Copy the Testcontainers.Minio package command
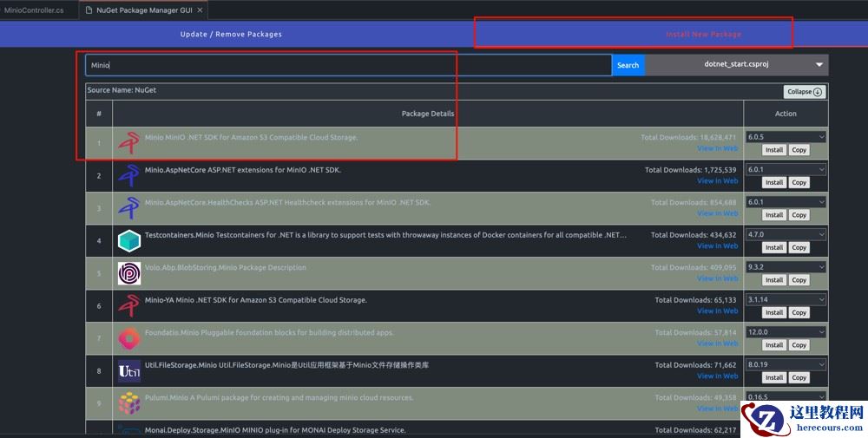 tap(799, 248)
